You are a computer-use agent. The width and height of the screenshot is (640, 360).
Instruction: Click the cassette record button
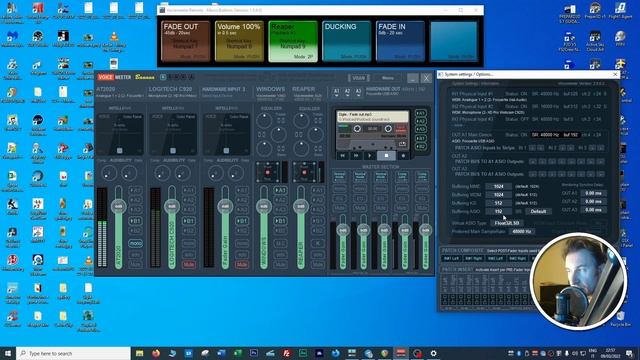pos(403,156)
